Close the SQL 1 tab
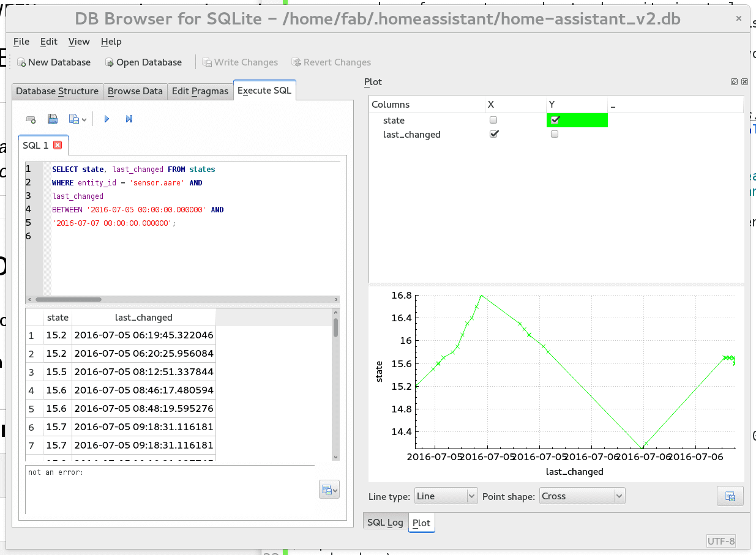This screenshot has height=555, width=756. [x=58, y=145]
